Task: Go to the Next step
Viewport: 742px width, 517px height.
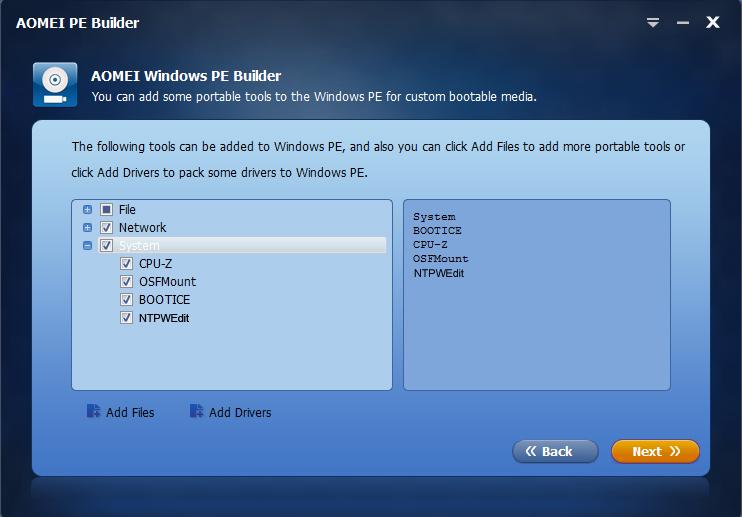Action: tap(655, 451)
